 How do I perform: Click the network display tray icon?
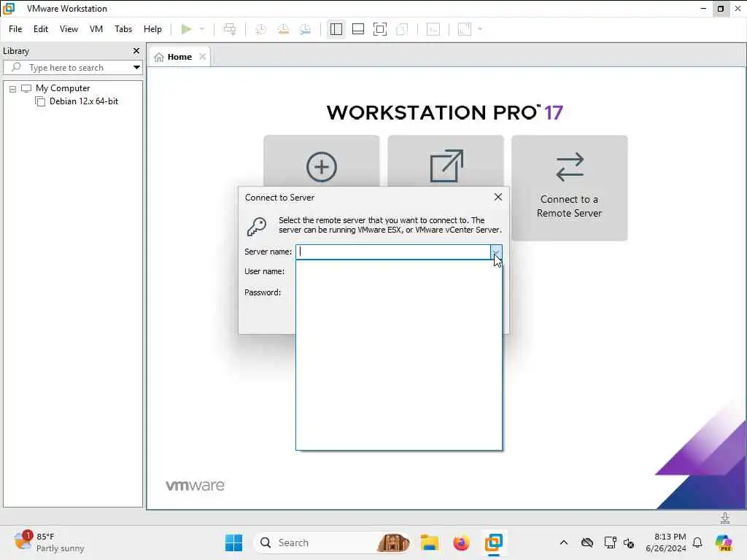click(x=610, y=542)
